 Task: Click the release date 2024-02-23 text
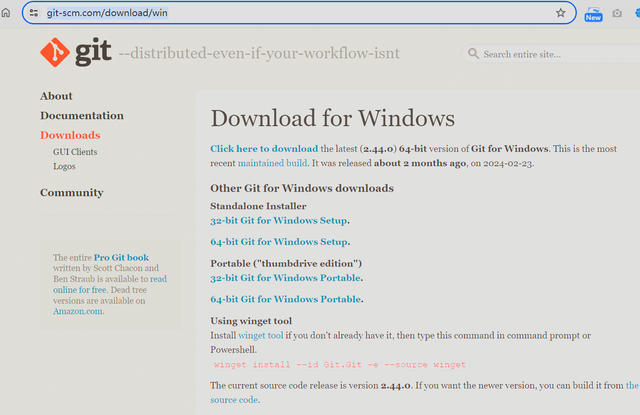click(x=508, y=164)
